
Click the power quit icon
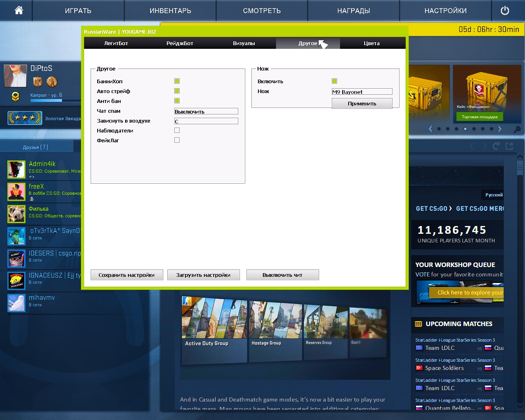coord(505,11)
